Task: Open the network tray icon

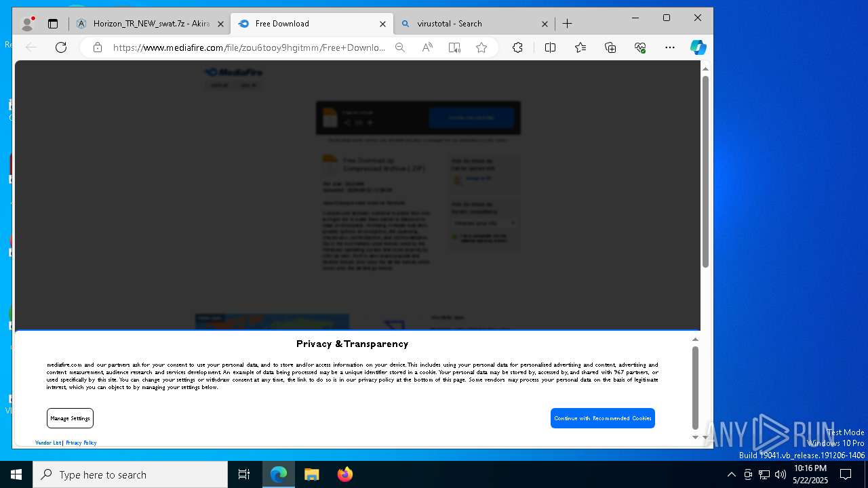Action: pyautogui.click(x=764, y=474)
